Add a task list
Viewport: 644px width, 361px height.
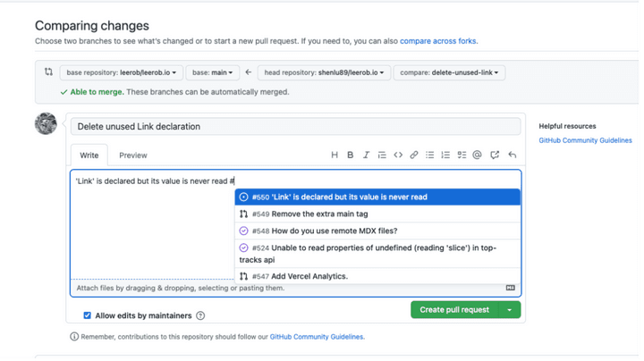pos(462,155)
